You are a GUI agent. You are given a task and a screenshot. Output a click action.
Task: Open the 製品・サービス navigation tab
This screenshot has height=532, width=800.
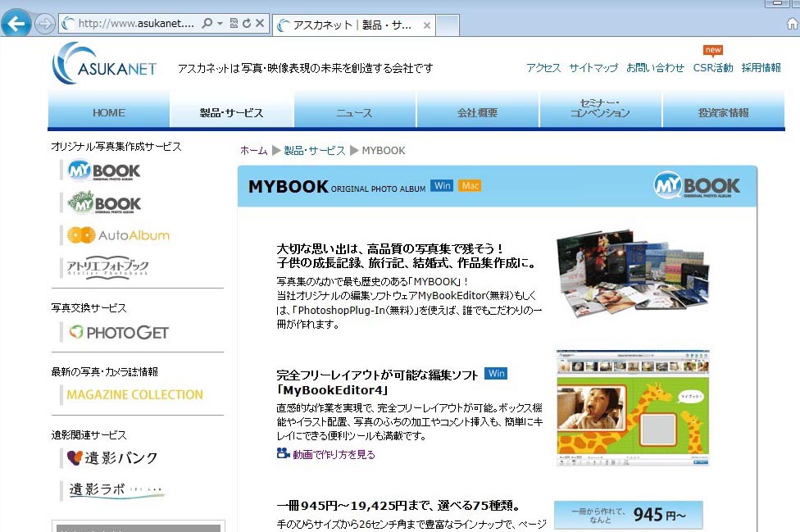[x=231, y=112]
